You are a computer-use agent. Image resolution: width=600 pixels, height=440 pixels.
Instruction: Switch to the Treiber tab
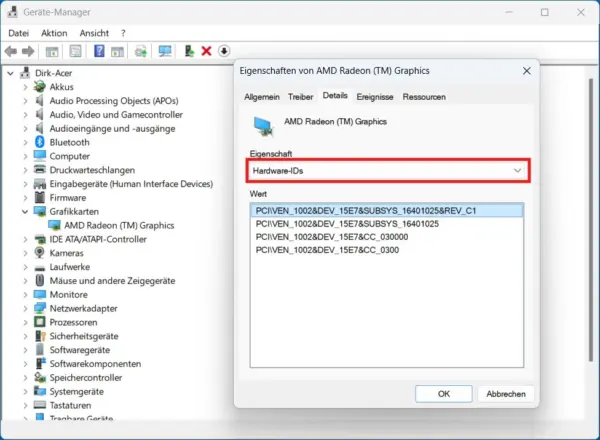click(300, 97)
